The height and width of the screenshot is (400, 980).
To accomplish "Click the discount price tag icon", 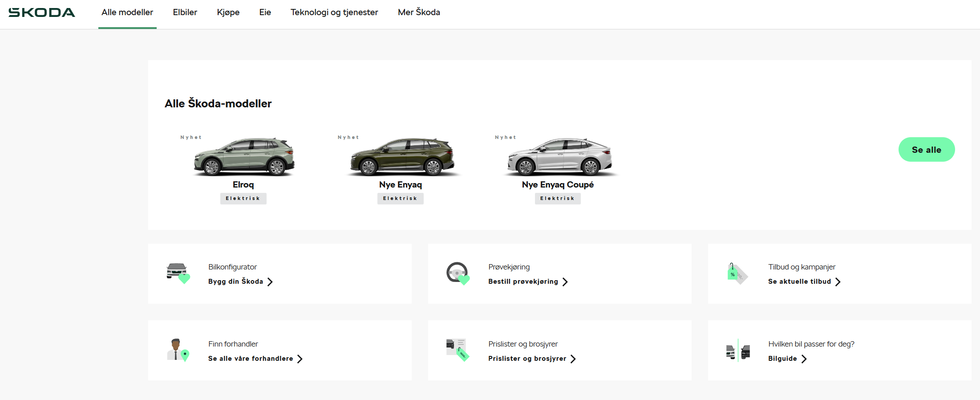I will [x=737, y=273].
